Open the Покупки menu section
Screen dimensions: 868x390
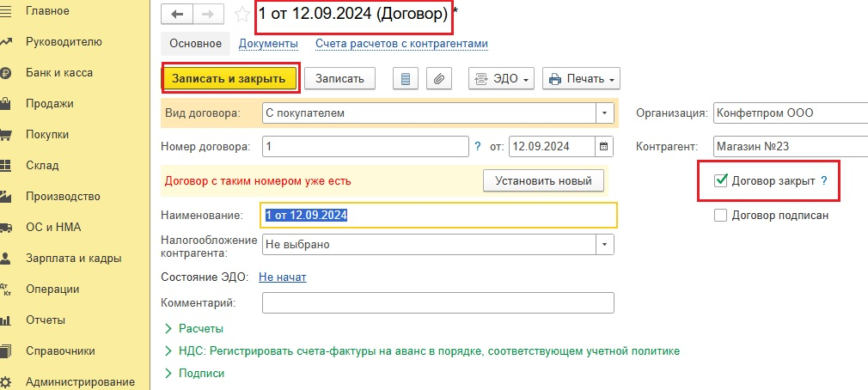(x=47, y=135)
